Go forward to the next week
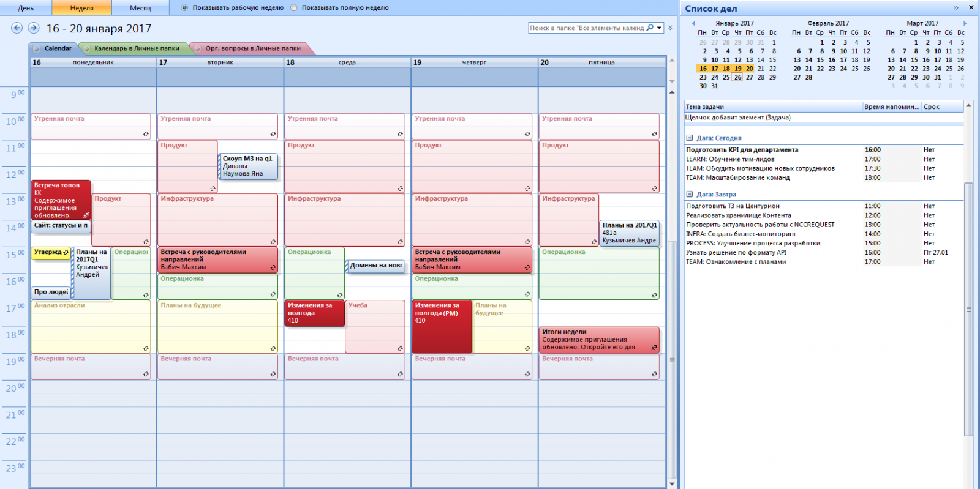The height and width of the screenshot is (489, 980). 34,28
